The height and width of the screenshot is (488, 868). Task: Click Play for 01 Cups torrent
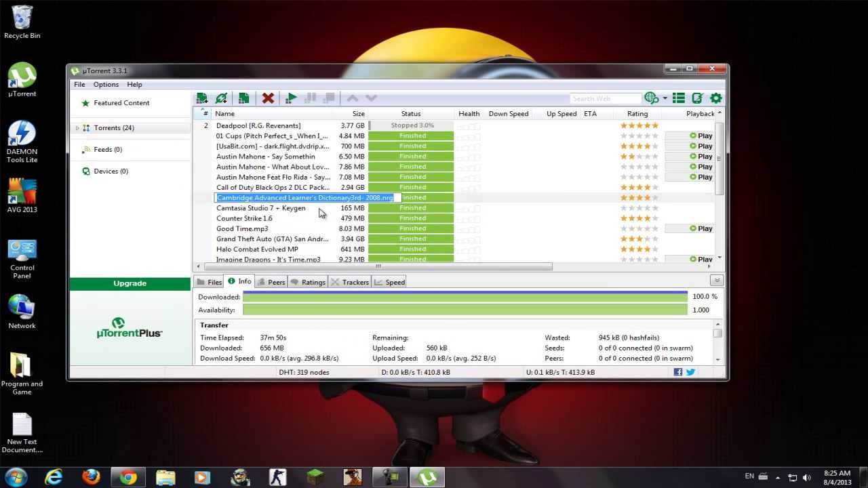[x=701, y=136]
